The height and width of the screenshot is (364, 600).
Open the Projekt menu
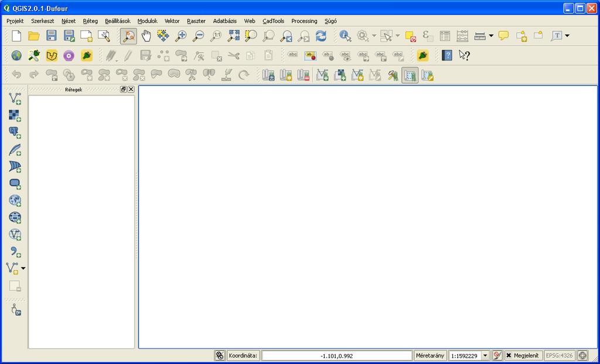coord(15,21)
